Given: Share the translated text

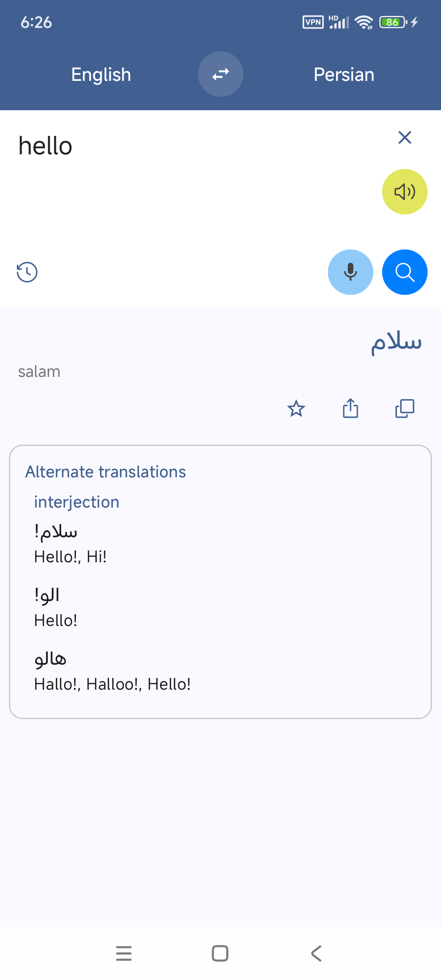Looking at the screenshot, I should click(350, 408).
